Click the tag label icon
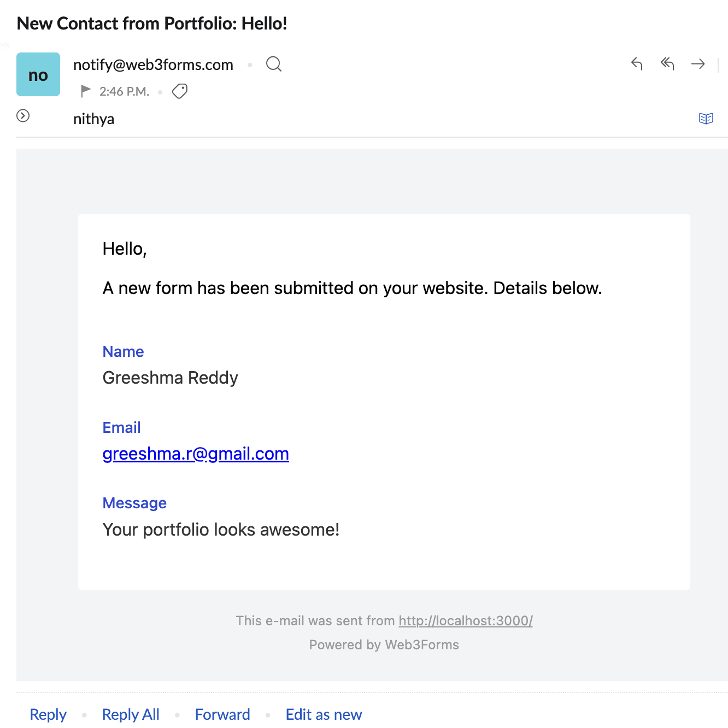This screenshot has width=728, height=728. coord(180,91)
